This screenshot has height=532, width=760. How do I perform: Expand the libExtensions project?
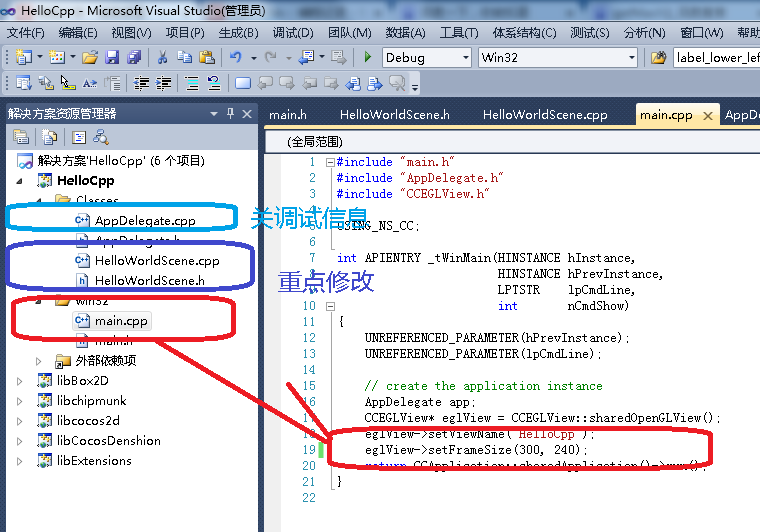(x=19, y=461)
